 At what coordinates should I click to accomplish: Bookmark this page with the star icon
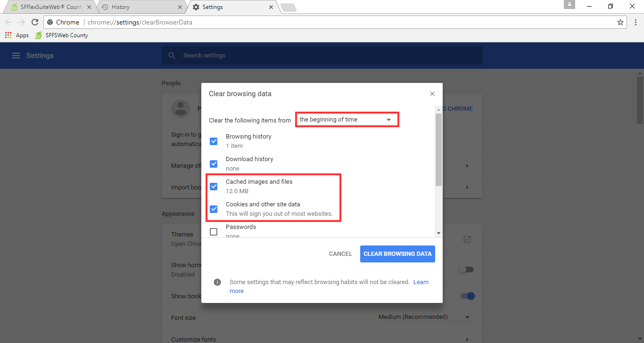pyautogui.click(x=620, y=22)
